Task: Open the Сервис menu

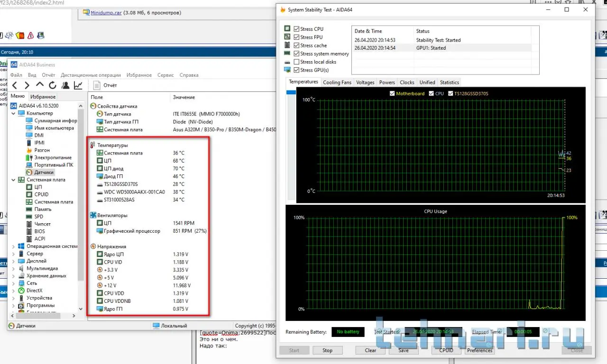Action: [166, 75]
